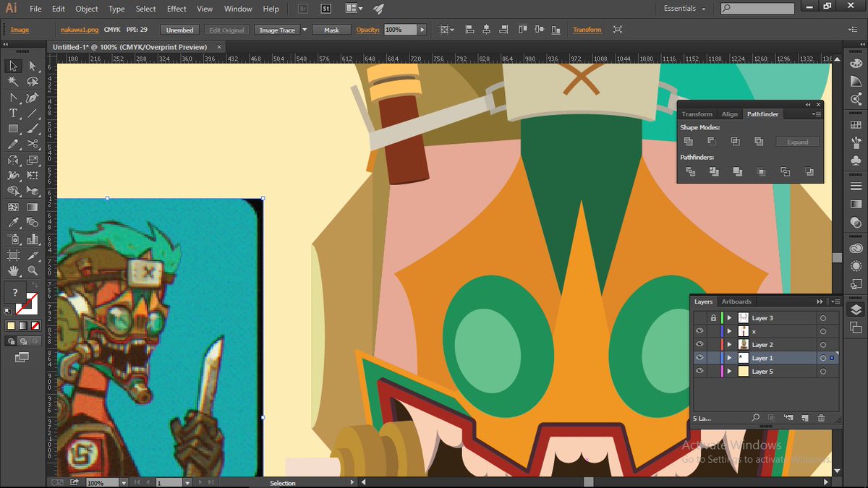Unlock Layer 3 via the lock icon
The image size is (868, 488).
click(x=713, y=318)
